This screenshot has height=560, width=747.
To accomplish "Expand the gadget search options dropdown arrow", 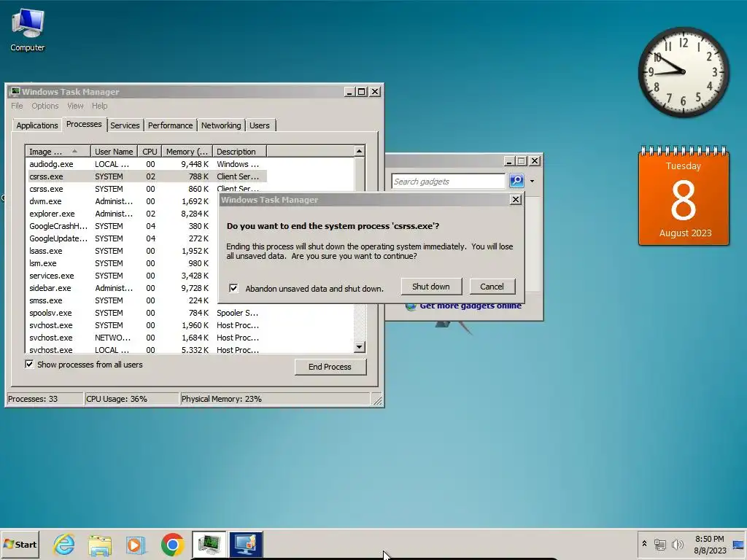I will [x=532, y=181].
